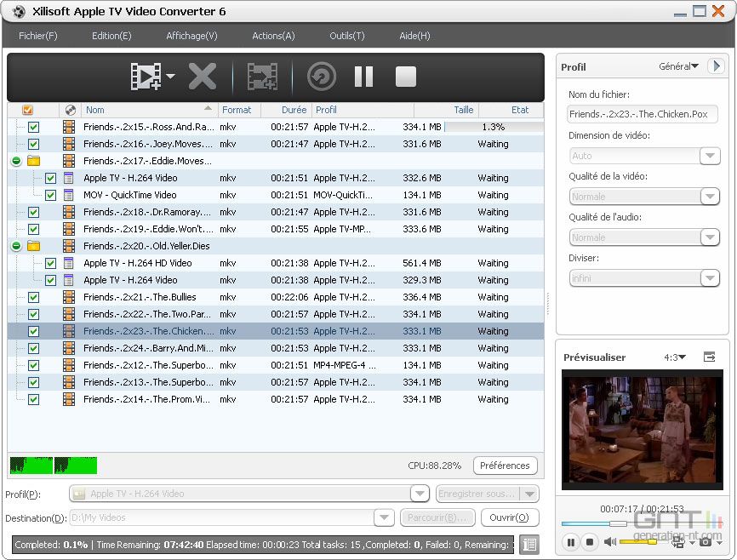The image size is (737, 560).
Task: Uncheck the MOV - QuickTime Video checkbox
Action: (x=50, y=195)
